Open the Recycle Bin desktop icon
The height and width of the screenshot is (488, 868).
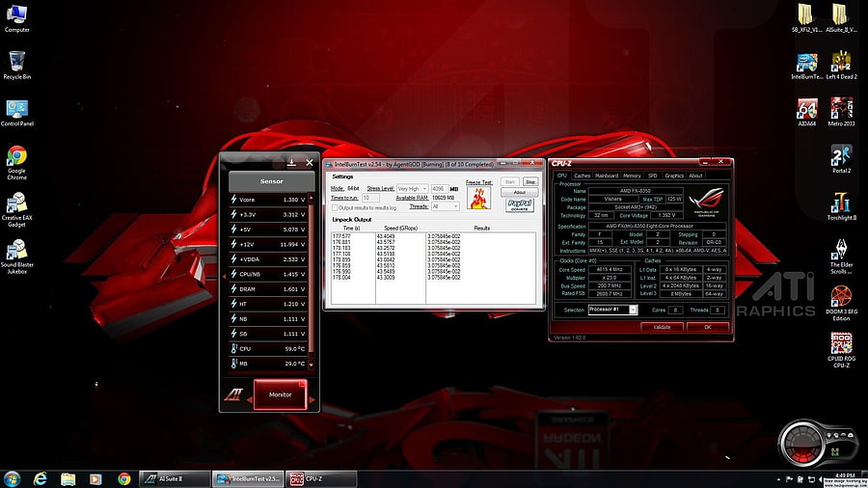point(16,66)
